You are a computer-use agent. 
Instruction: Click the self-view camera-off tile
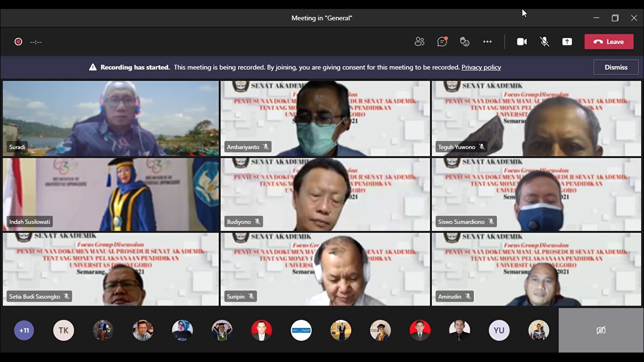click(x=601, y=330)
